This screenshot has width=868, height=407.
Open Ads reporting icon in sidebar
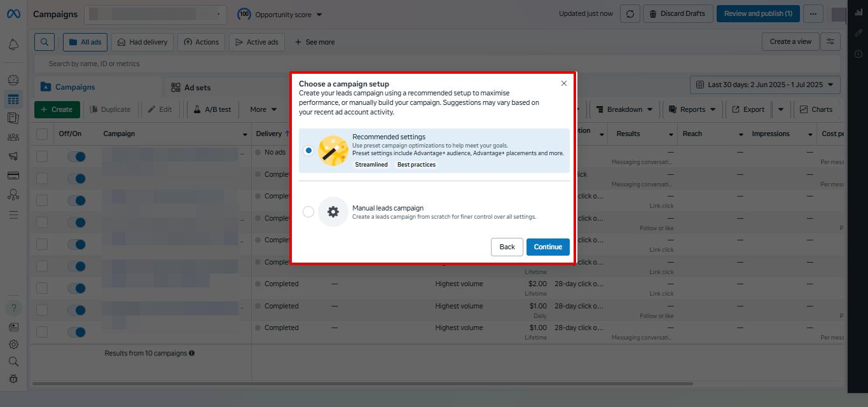[x=13, y=118]
